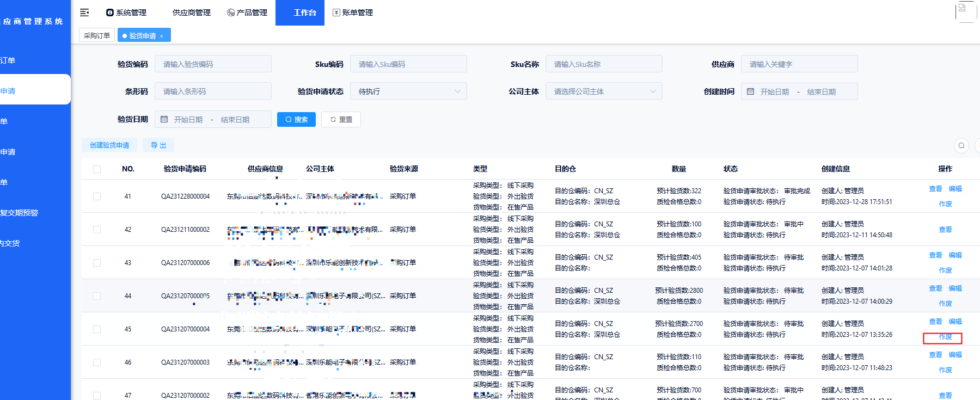980x400 pixels.
Task: Click calendar icon in 创建时间 field
Action: [750, 91]
